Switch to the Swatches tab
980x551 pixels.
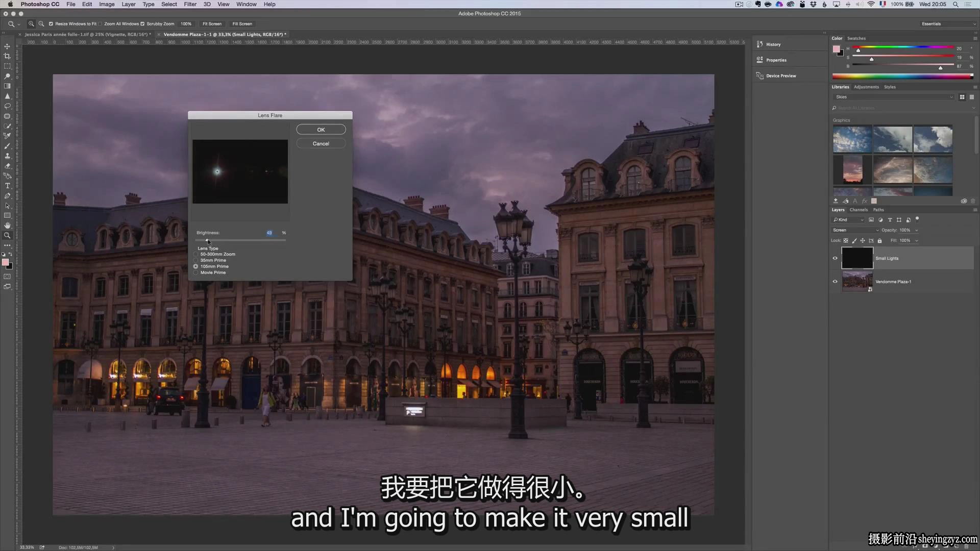(856, 38)
